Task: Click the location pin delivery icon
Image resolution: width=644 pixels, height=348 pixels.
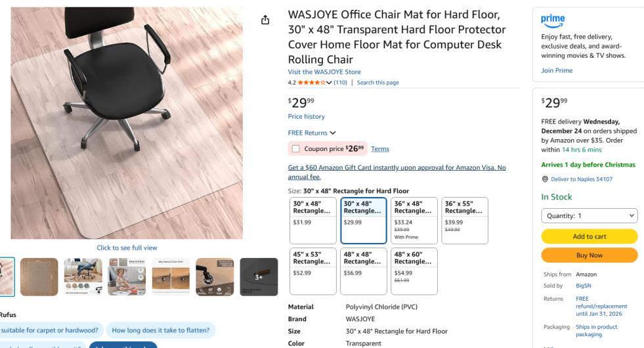Action: (545, 179)
